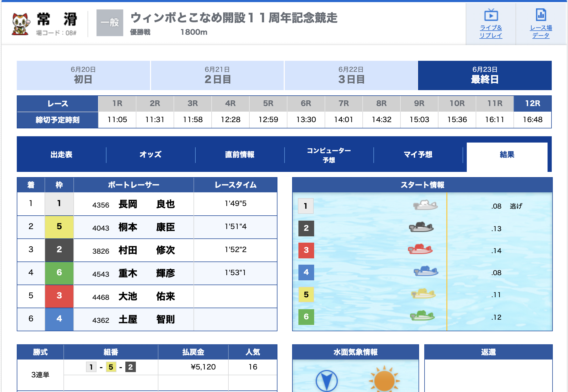Click the red boat 3 start icon
This screenshot has width=568, height=392.
click(420, 249)
